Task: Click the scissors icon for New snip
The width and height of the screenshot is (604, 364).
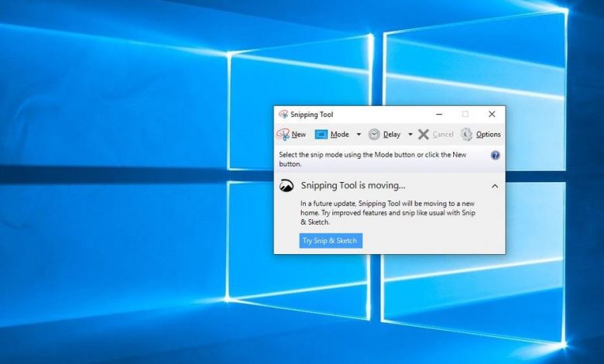Action: pos(283,134)
